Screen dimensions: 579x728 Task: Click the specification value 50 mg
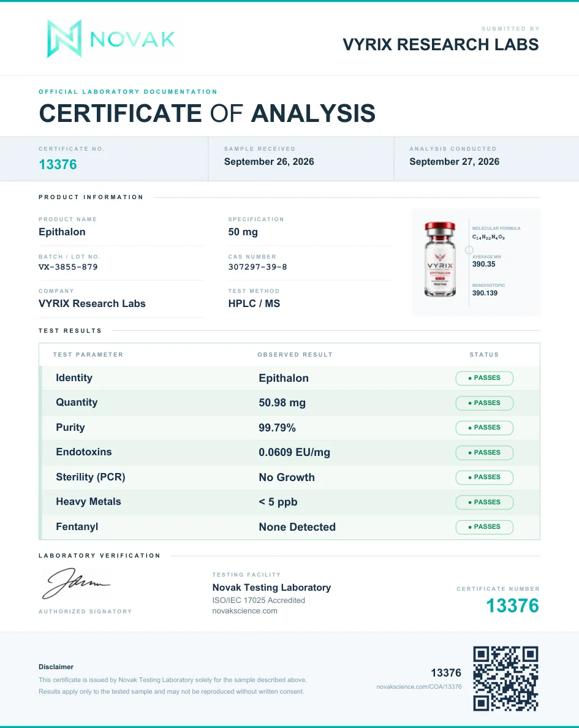[243, 232]
